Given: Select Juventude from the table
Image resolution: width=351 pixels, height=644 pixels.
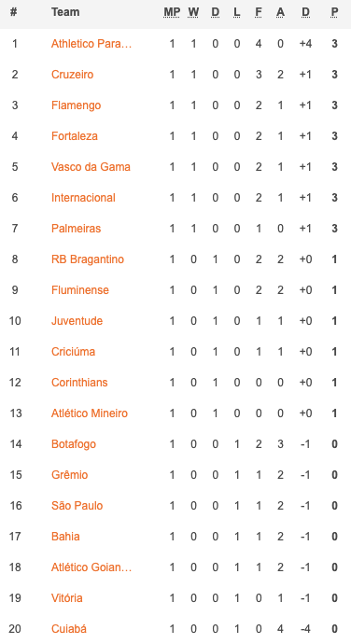Looking at the screenshot, I should [77, 321].
